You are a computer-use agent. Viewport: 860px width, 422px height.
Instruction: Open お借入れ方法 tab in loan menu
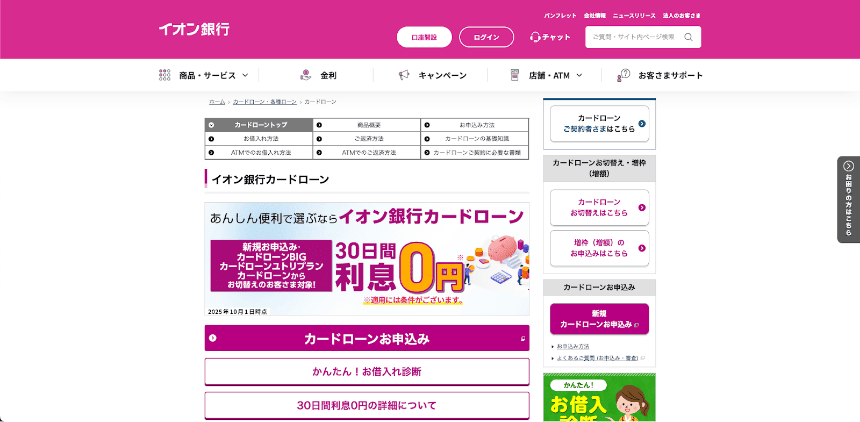259,139
